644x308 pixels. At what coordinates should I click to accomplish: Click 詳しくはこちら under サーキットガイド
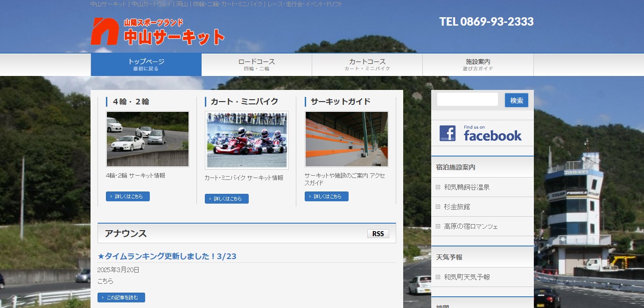coord(327,197)
